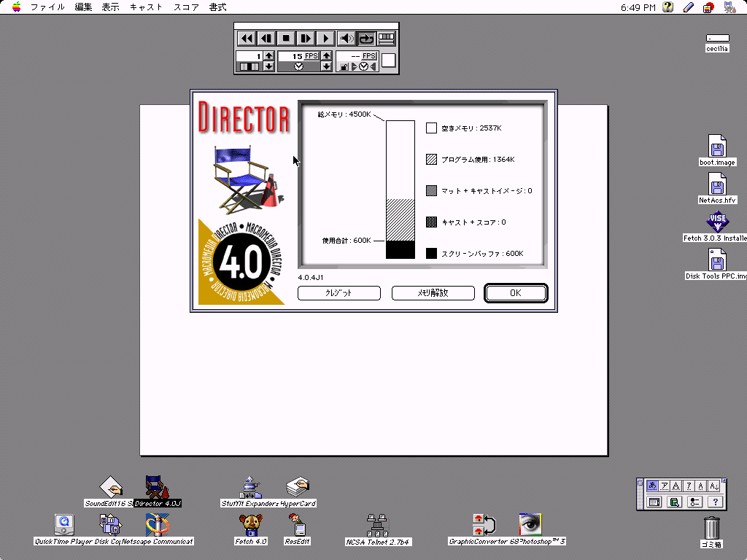This screenshot has width=747, height=560.
Task: Toggle the lock frame rate padlock icon
Action: pos(344,67)
